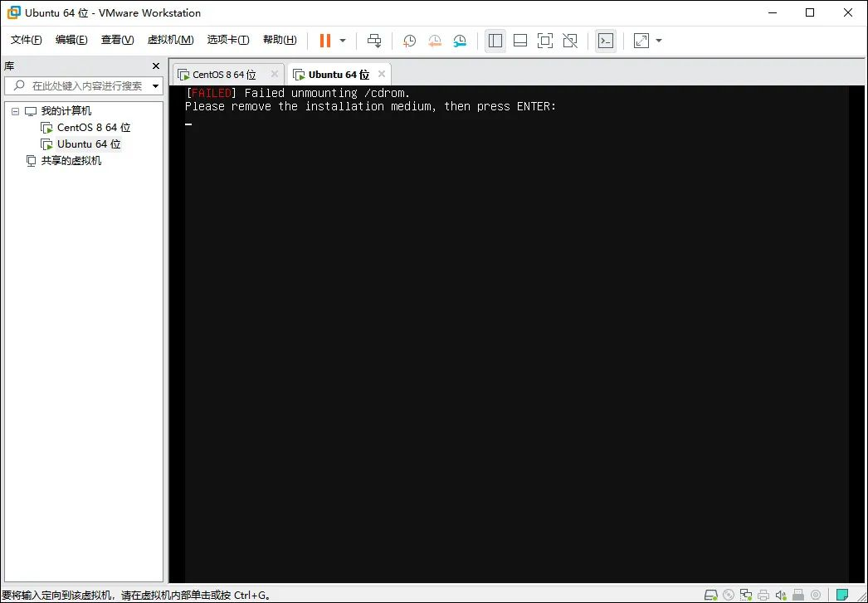Click the teal message log icon

(x=842, y=596)
